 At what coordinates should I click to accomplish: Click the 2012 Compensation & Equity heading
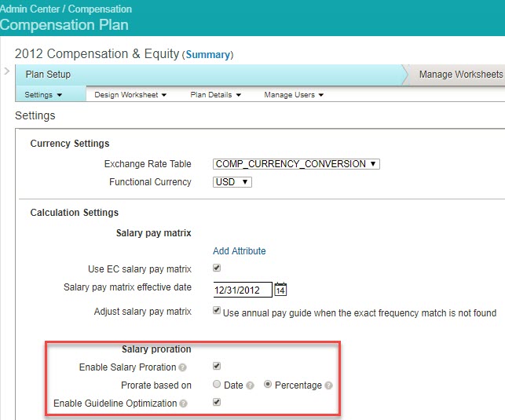coord(97,53)
